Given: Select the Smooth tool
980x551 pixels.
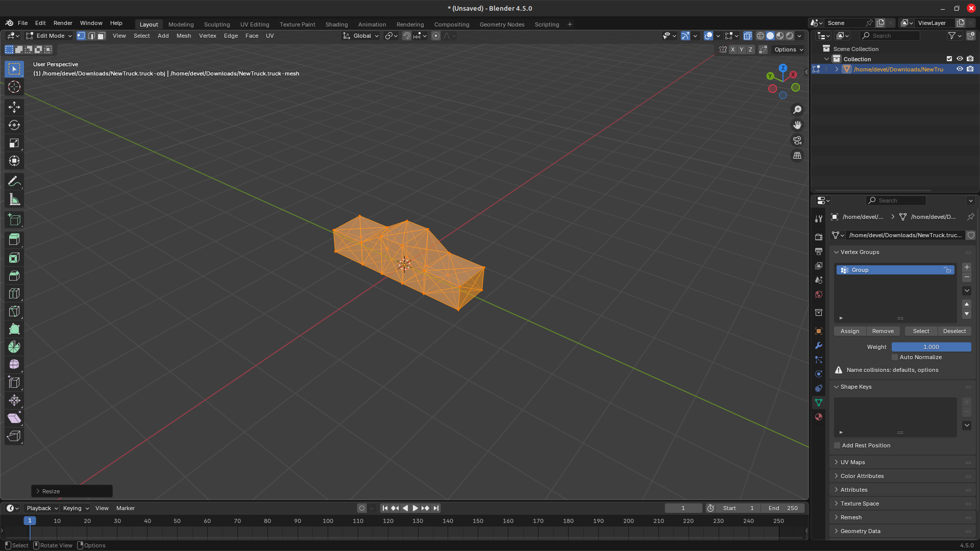Looking at the screenshot, I should coord(14,364).
